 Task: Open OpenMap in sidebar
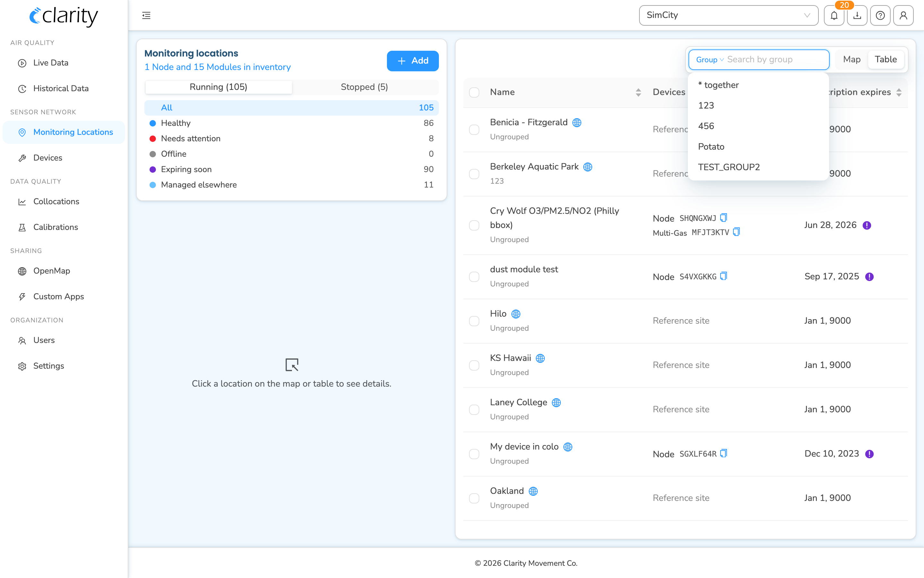64,271
